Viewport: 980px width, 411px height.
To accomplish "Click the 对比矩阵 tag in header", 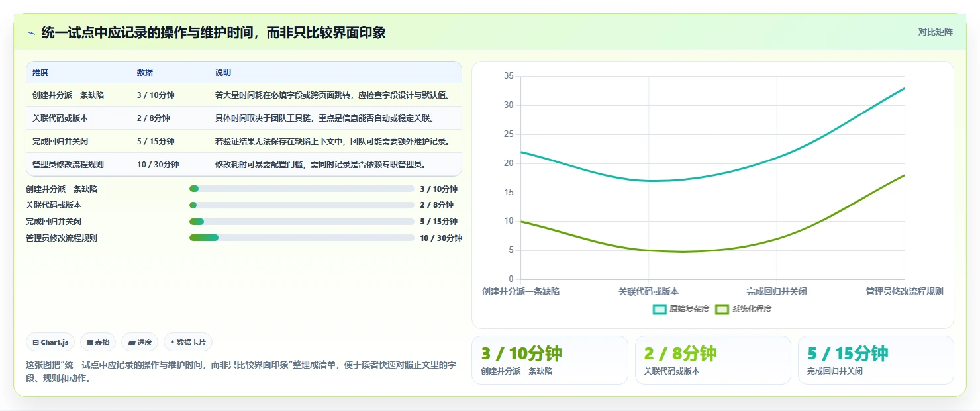I will click(x=935, y=32).
